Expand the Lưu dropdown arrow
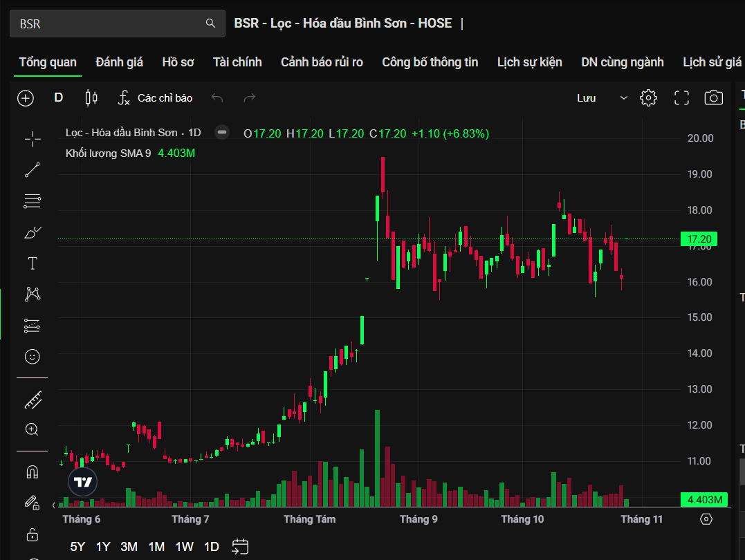The image size is (745, 560). 623,98
